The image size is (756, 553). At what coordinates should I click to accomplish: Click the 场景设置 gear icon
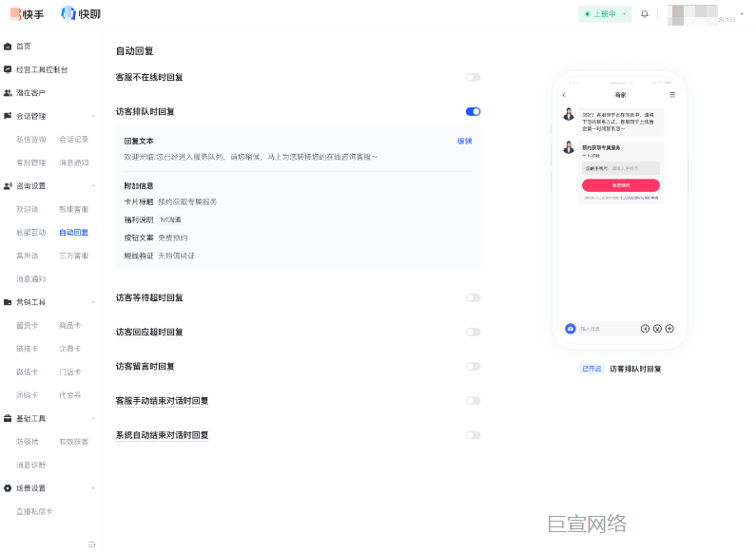8,488
